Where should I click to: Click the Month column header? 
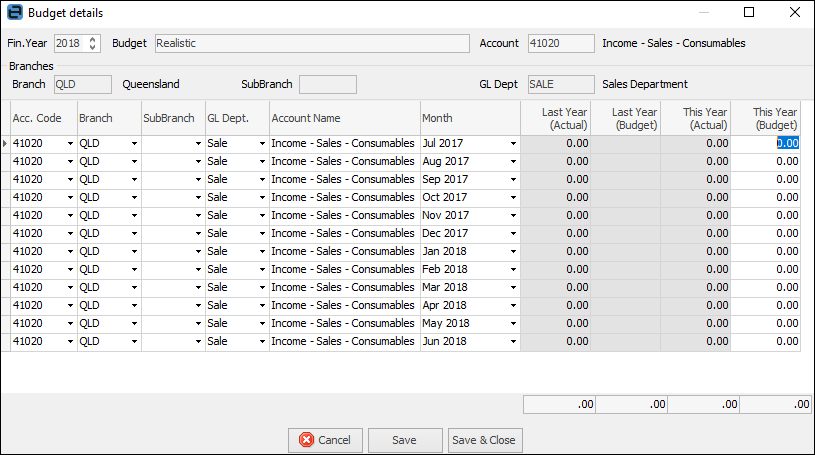[x=469, y=118]
